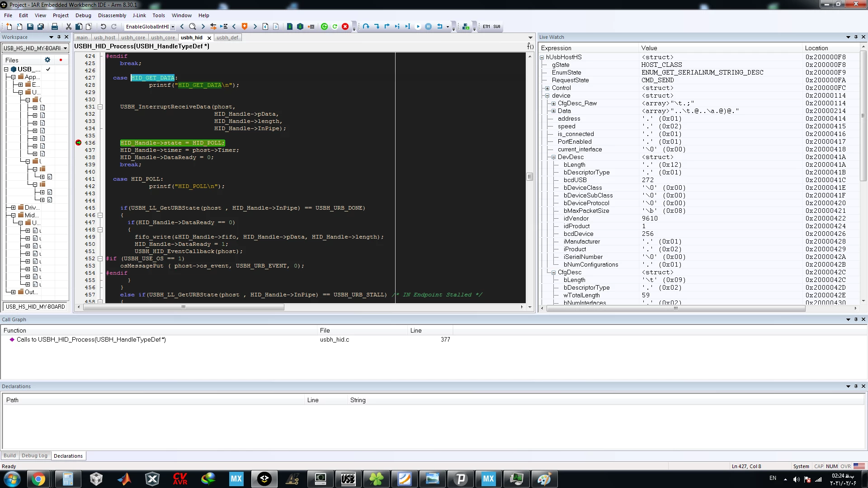Click the Print icon in toolbar
The width and height of the screenshot is (868, 488).
(x=55, y=27)
